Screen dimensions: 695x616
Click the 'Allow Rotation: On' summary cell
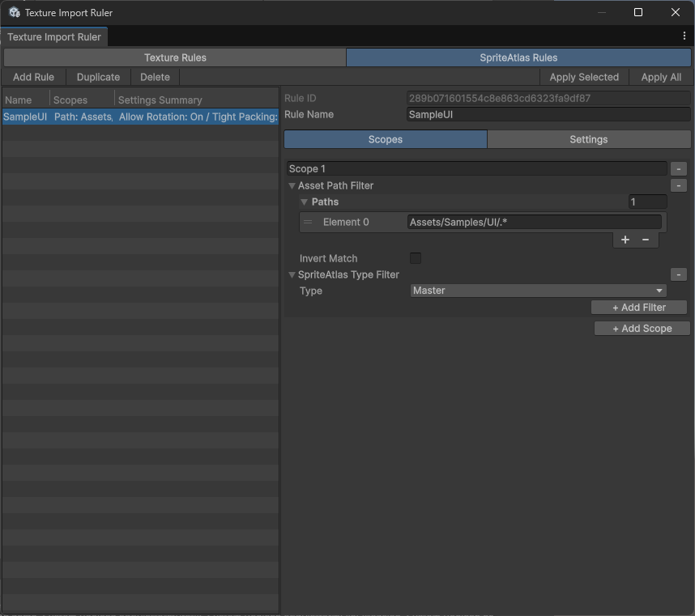198,117
